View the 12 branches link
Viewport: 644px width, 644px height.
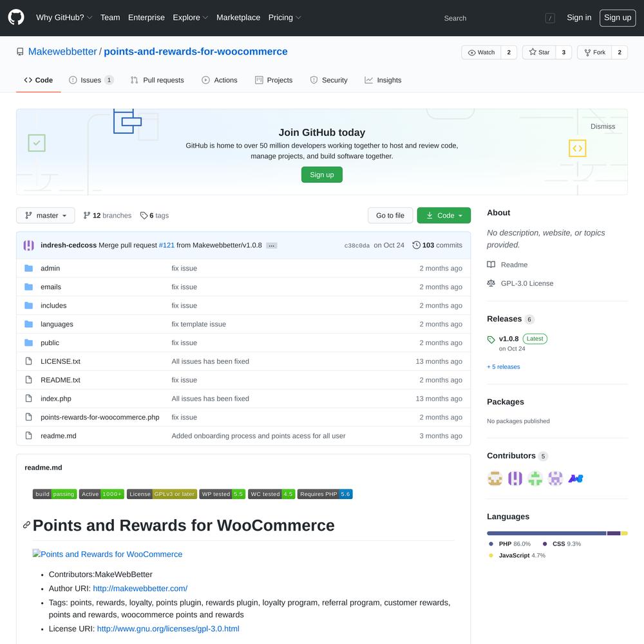coord(107,215)
